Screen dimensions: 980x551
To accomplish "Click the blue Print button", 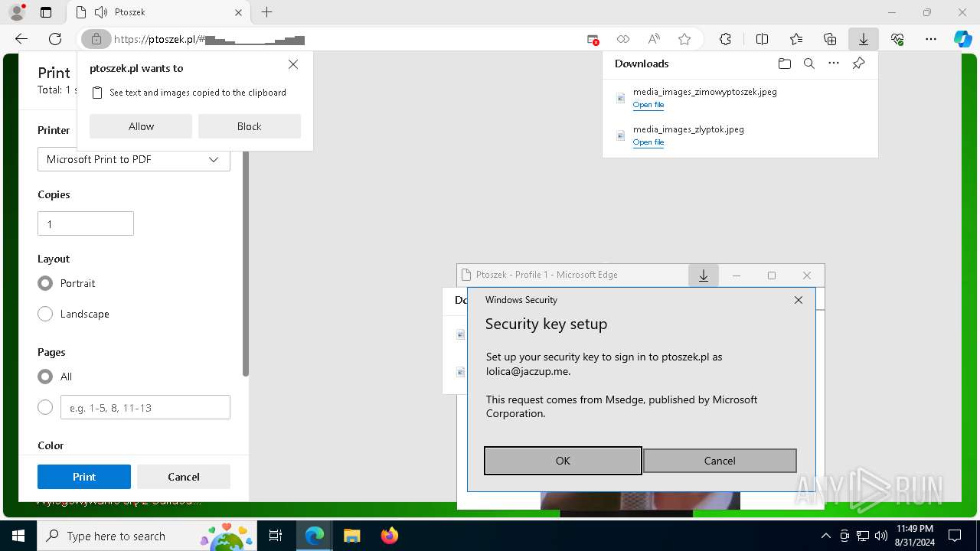I will click(x=84, y=477).
